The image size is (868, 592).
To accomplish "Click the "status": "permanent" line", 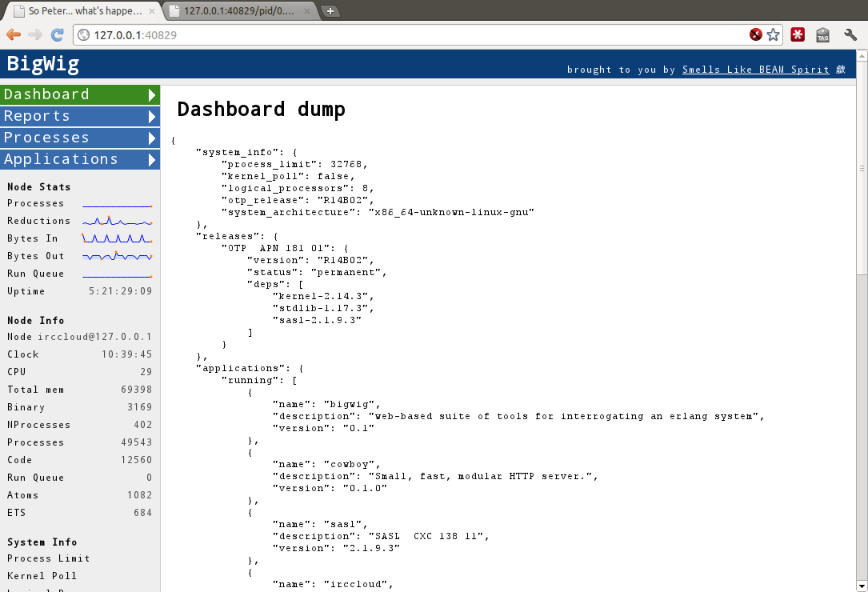I will pyautogui.click(x=317, y=273).
